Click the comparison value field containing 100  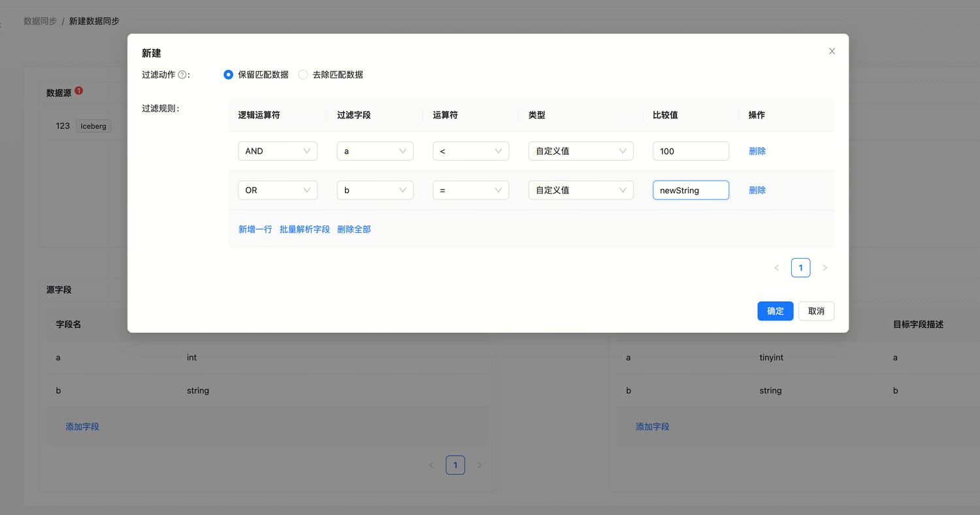[x=690, y=151]
